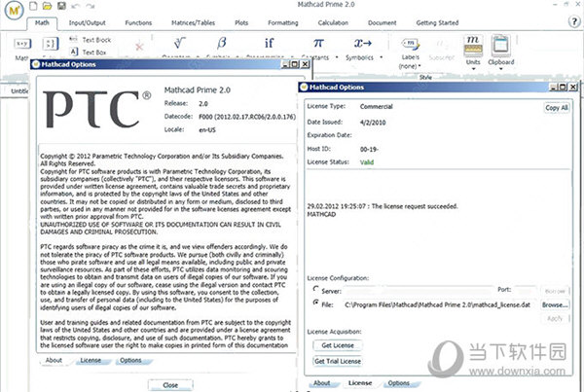Select the File radio button
The width and height of the screenshot is (584, 392).
point(315,303)
